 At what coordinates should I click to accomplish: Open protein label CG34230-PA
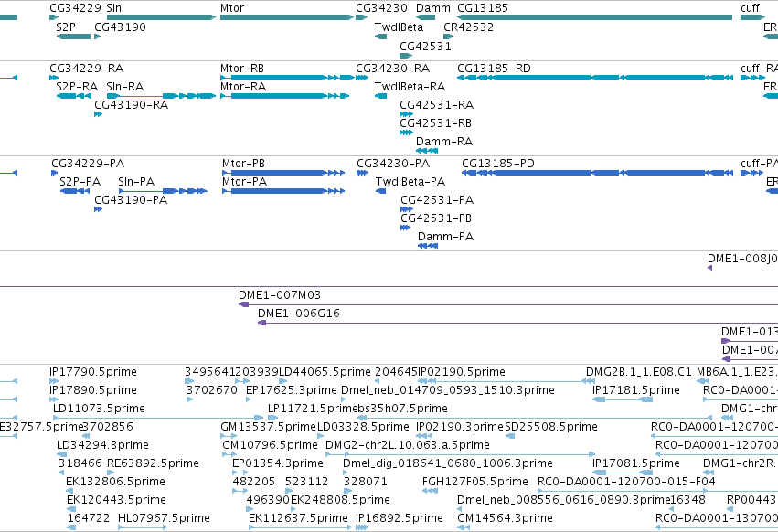pos(393,164)
